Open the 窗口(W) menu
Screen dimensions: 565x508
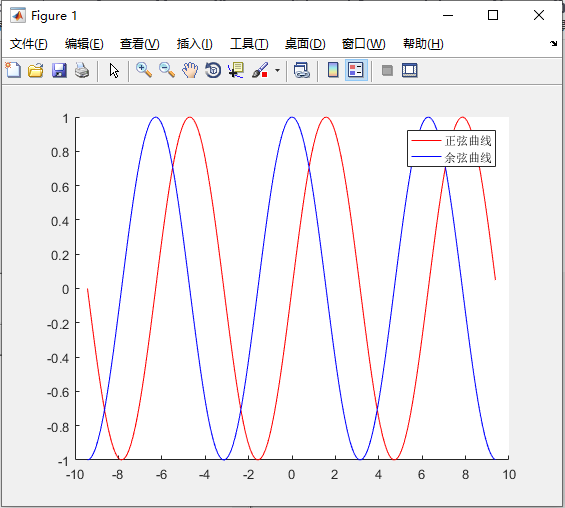pos(363,44)
